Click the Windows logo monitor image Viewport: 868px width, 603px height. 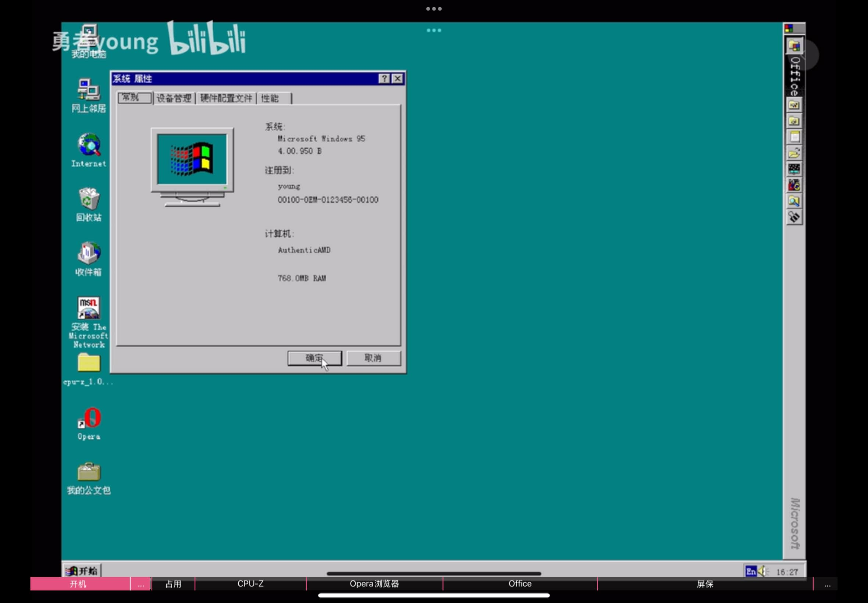click(x=192, y=167)
